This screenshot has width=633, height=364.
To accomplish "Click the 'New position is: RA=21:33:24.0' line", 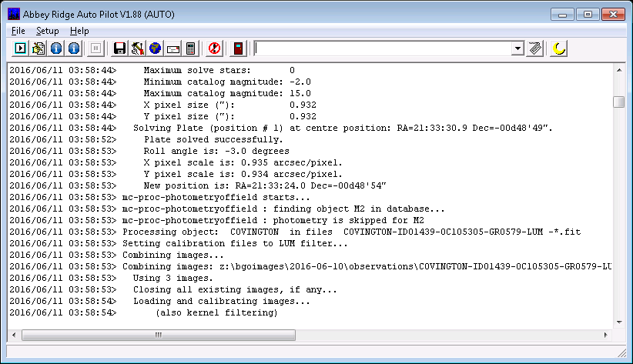I will 198,185.
